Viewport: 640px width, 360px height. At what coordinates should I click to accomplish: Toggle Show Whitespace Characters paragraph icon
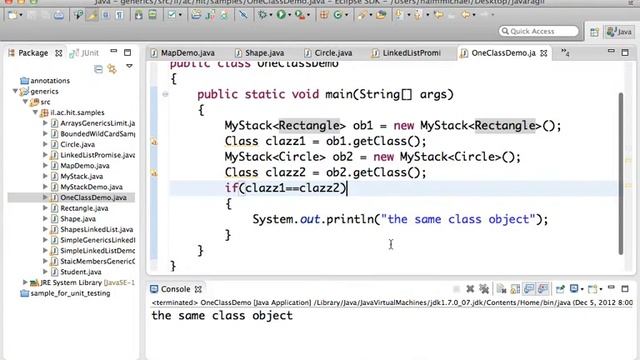pos(120,15)
